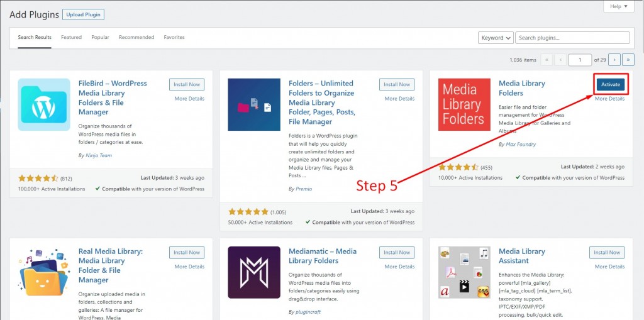Click the 1,036 items count
This screenshot has height=320, width=644.
tap(523, 60)
